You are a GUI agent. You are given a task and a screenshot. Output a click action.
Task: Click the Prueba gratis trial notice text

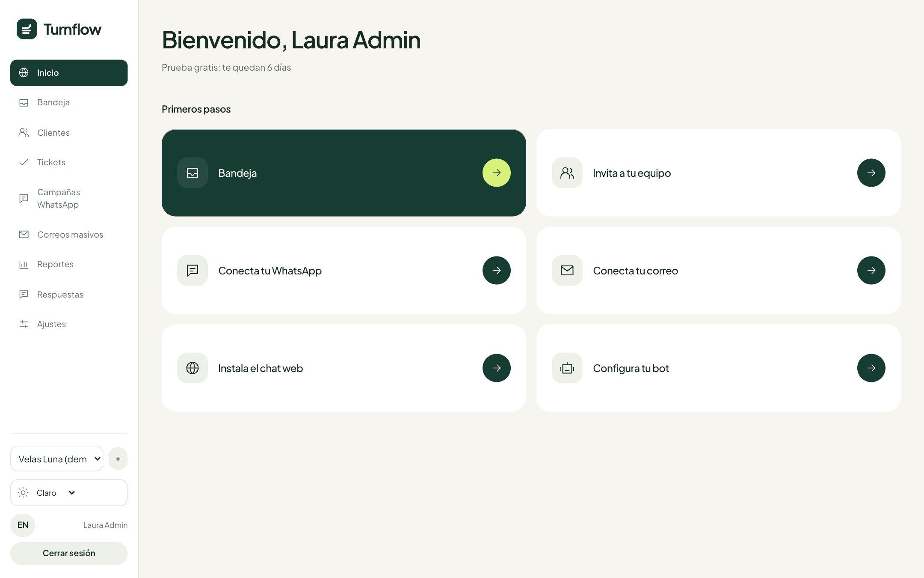point(226,68)
